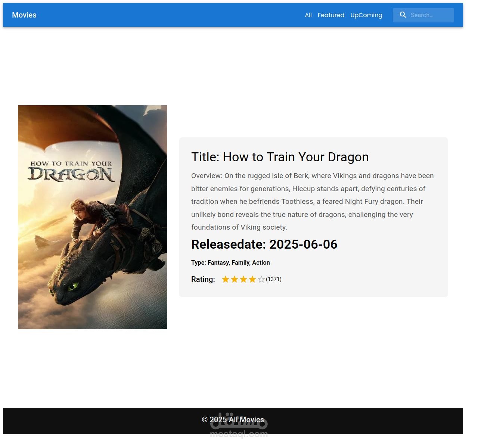
Task: Click the title How to Train Your Dragon
Action: 280,157
